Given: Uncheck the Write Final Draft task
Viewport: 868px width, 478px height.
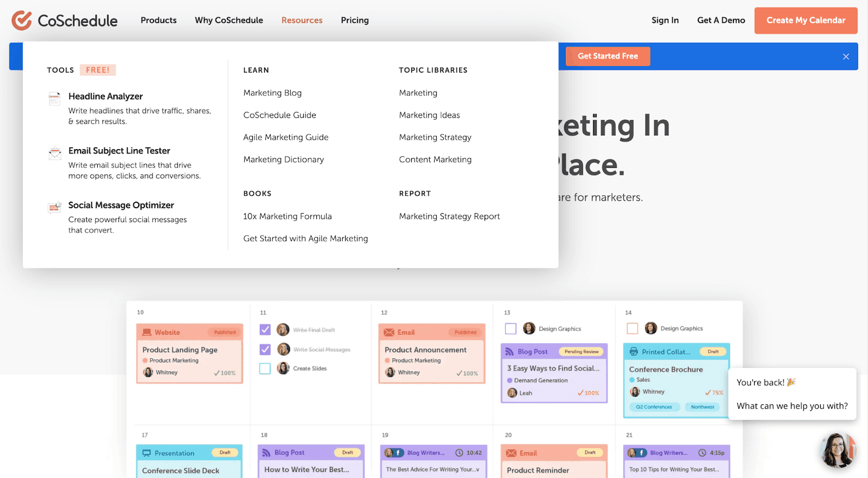Looking at the screenshot, I should pos(265,330).
